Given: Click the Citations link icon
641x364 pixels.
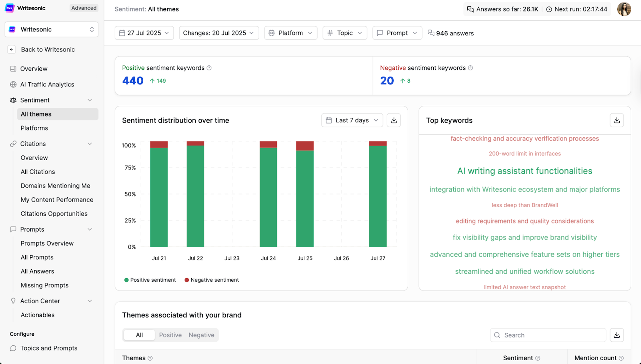Looking at the screenshot, I should 13,144.
